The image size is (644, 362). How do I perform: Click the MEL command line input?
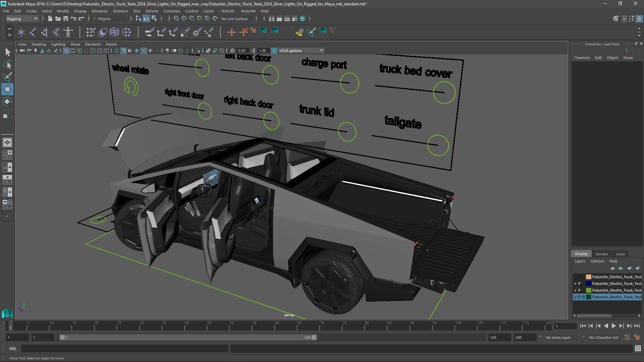[124, 349]
